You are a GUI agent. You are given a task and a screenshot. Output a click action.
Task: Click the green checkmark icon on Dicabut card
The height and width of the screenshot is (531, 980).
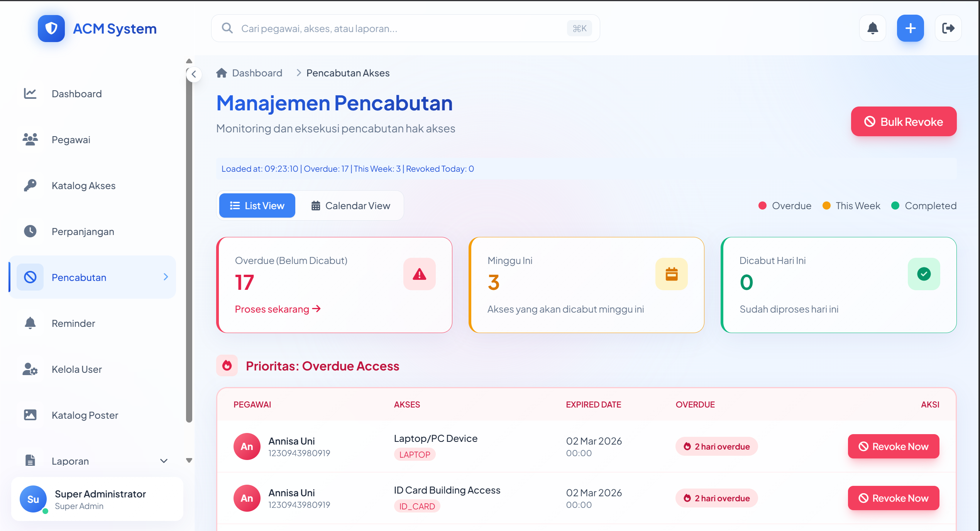coord(923,274)
